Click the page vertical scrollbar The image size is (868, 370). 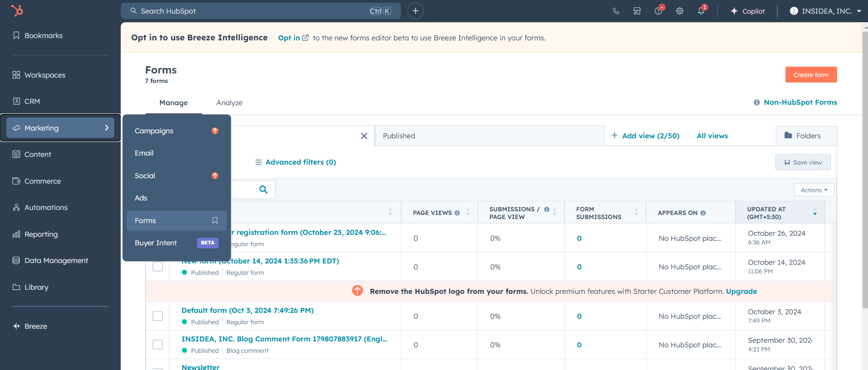865,170
